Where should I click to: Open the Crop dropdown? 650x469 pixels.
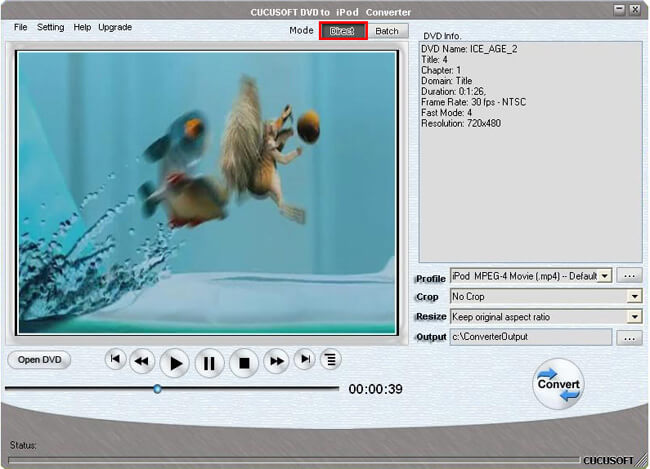[634, 297]
